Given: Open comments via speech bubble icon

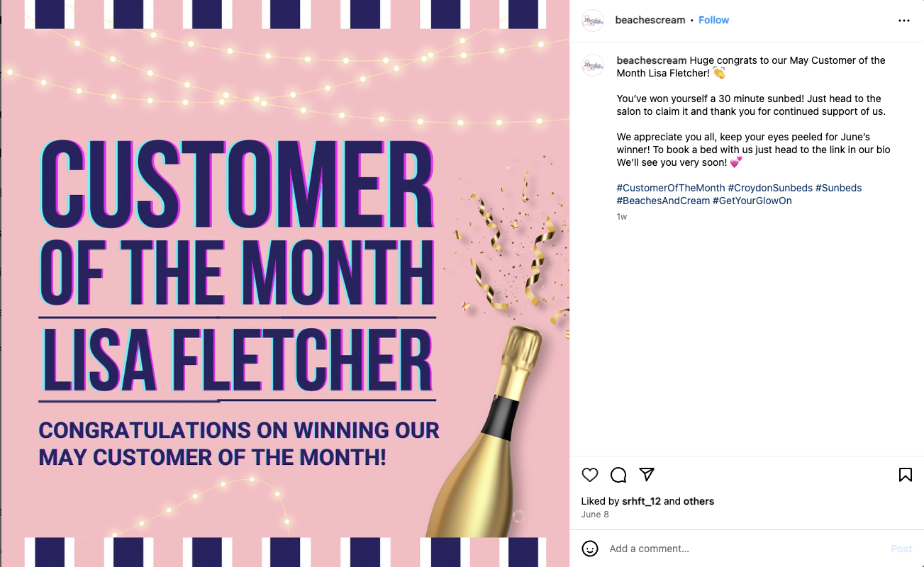Looking at the screenshot, I should coord(618,475).
